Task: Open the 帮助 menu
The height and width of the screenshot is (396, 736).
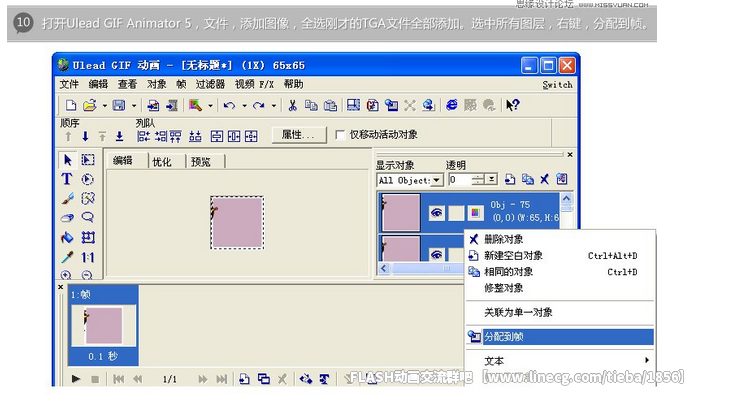Action: pyautogui.click(x=293, y=84)
